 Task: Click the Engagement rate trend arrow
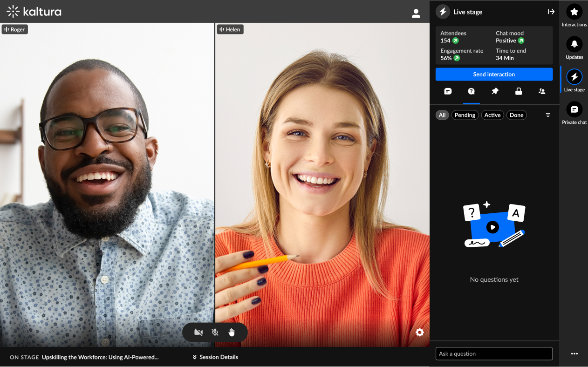pyautogui.click(x=457, y=58)
